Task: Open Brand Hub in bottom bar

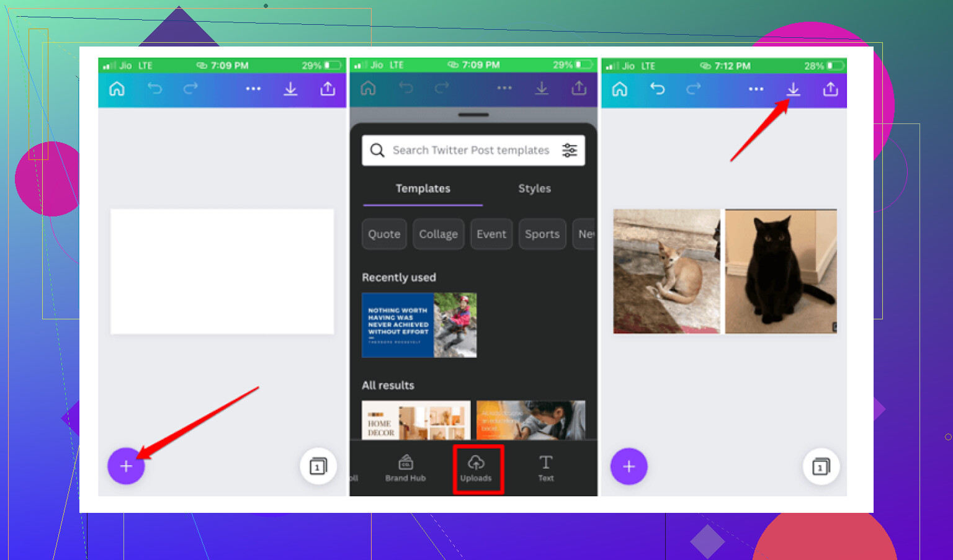Action: coord(406,468)
